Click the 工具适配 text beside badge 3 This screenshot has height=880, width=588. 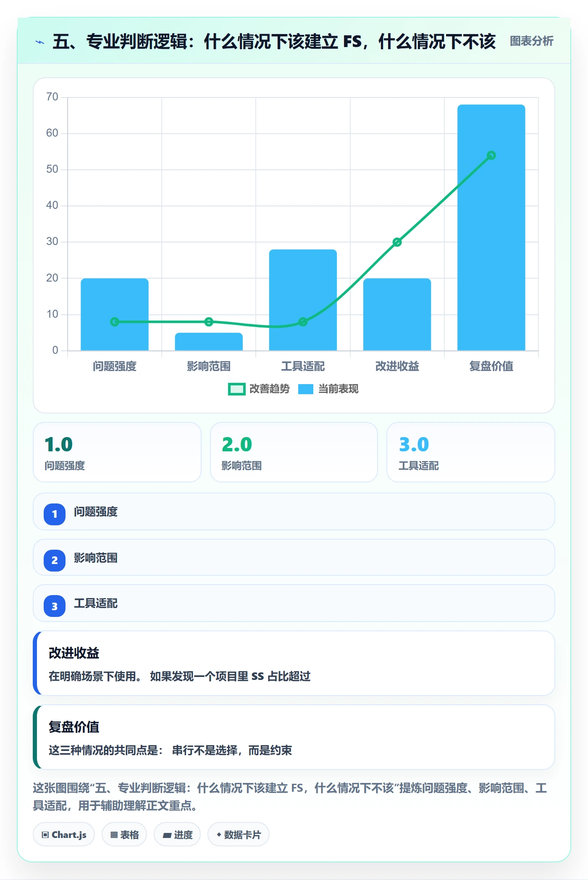pyautogui.click(x=96, y=603)
